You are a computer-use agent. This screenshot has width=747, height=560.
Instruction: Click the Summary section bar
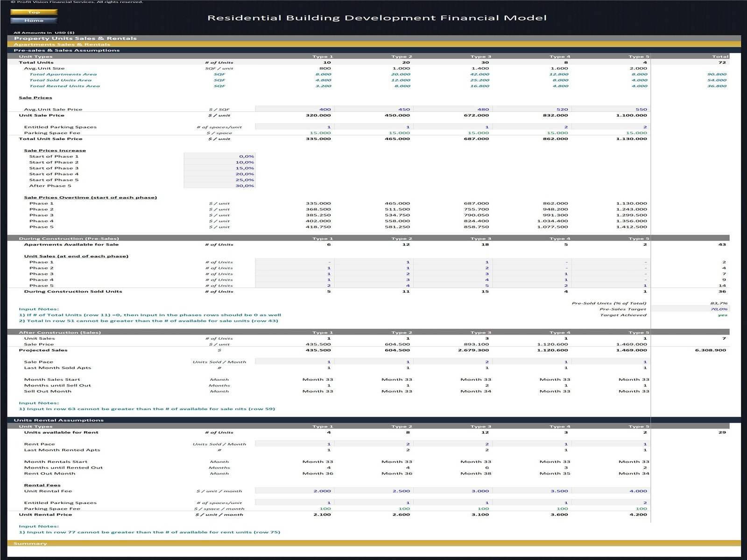coord(30,543)
